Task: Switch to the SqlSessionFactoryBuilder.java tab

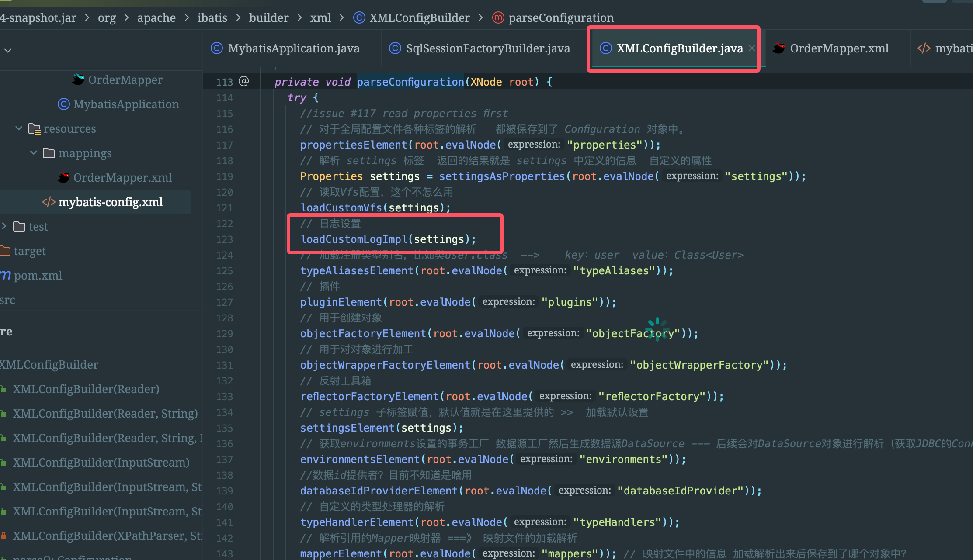Action: click(487, 48)
